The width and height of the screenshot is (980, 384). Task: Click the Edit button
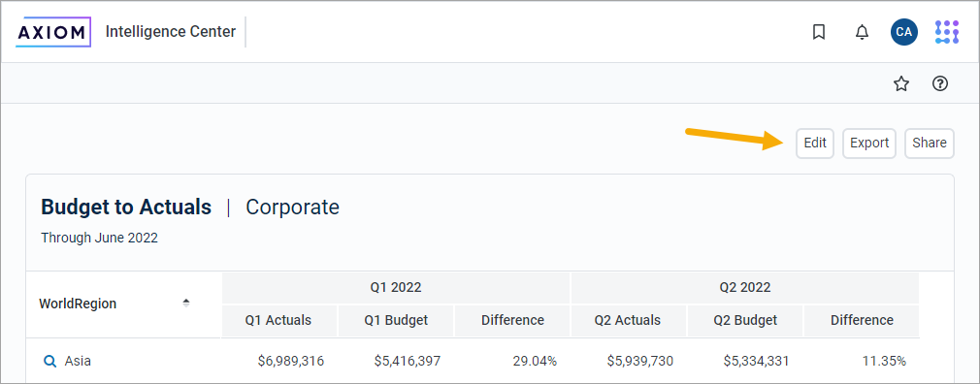click(815, 143)
